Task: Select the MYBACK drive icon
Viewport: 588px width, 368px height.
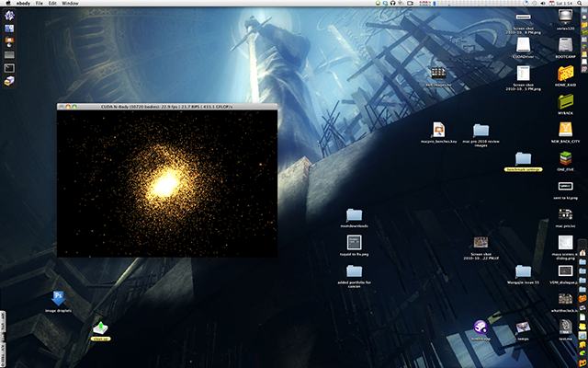Action: (x=566, y=102)
